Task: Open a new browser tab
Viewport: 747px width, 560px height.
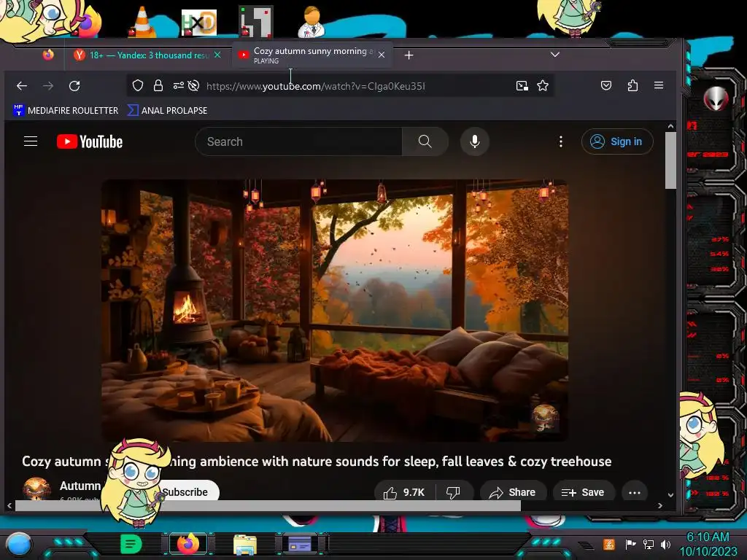Action: pos(409,55)
